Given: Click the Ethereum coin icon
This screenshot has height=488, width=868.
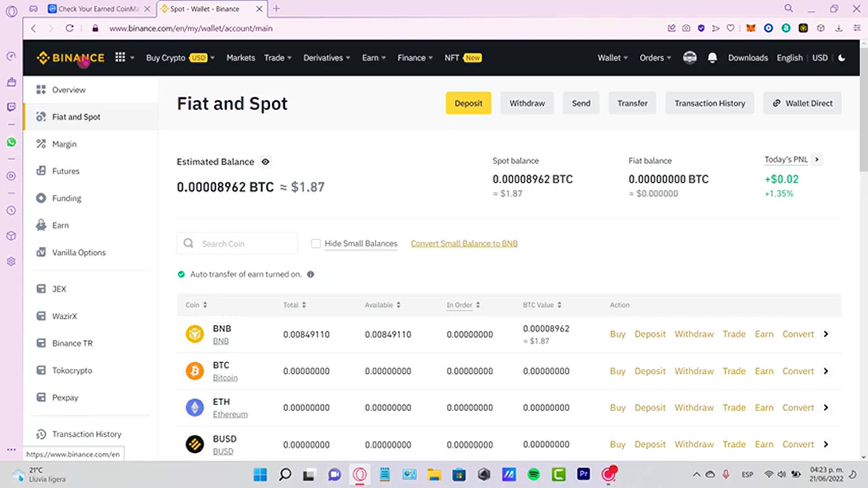Looking at the screenshot, I should [195, 408].
